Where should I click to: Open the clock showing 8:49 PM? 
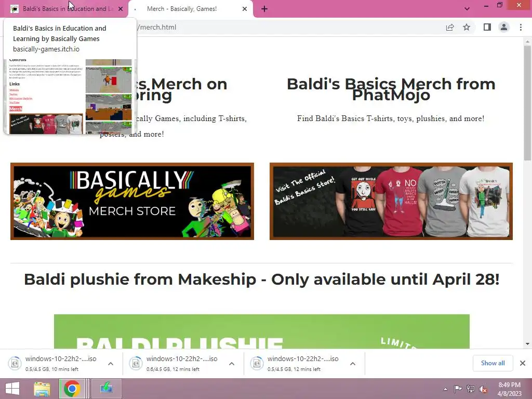pyautogui.click(x=510, y=389)
